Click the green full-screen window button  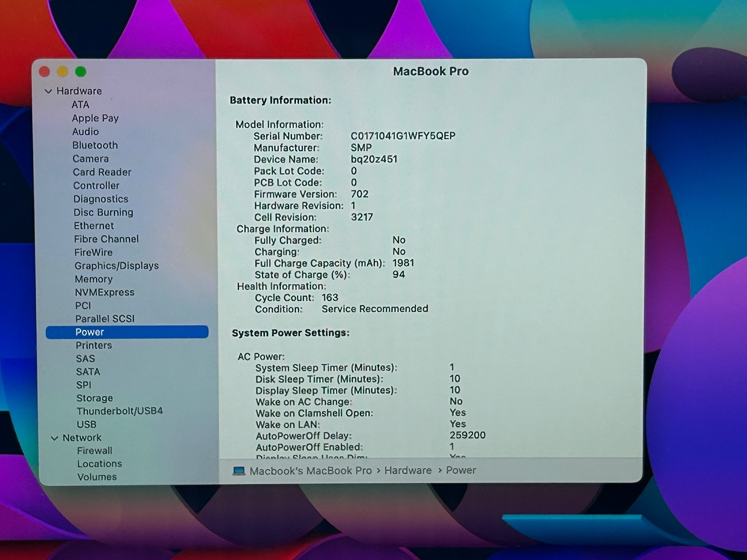pos(81,71)
